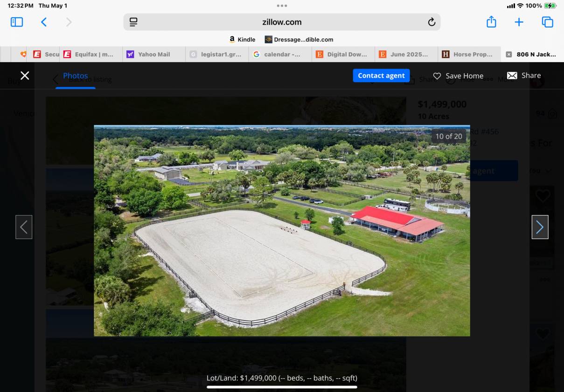This screenshot has height=392, width=564.
Task: Close the photo viewer with X icon
Action: [25, 76]
